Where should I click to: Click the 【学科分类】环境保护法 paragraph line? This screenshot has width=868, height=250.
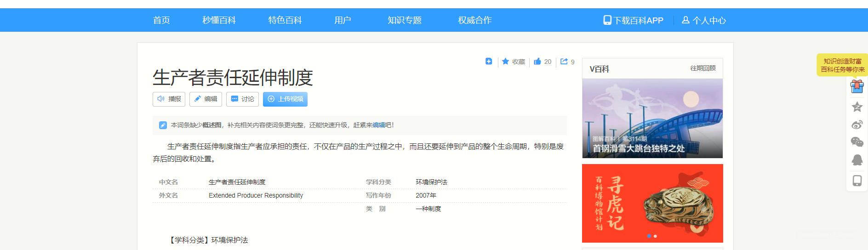[x=208, y=240]
